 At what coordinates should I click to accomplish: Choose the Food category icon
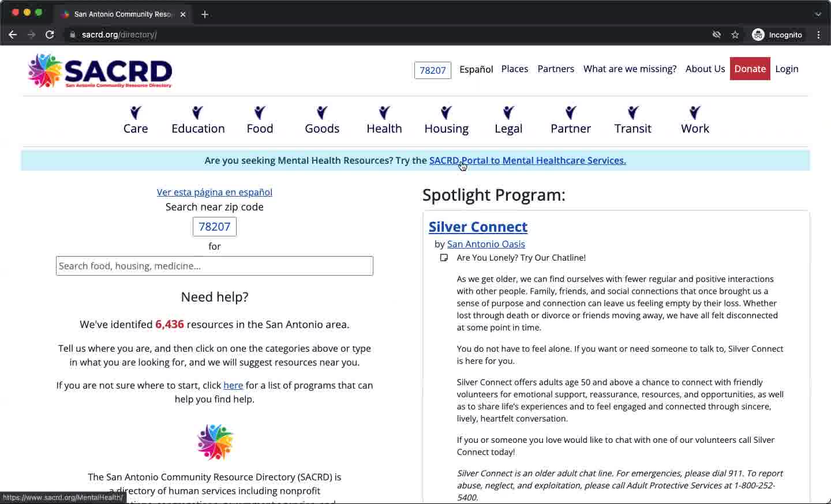pos(260,112)
